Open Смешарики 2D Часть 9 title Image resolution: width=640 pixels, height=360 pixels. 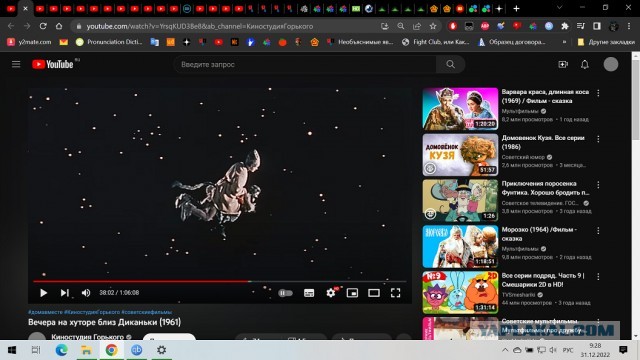click(x=543, y=280)
